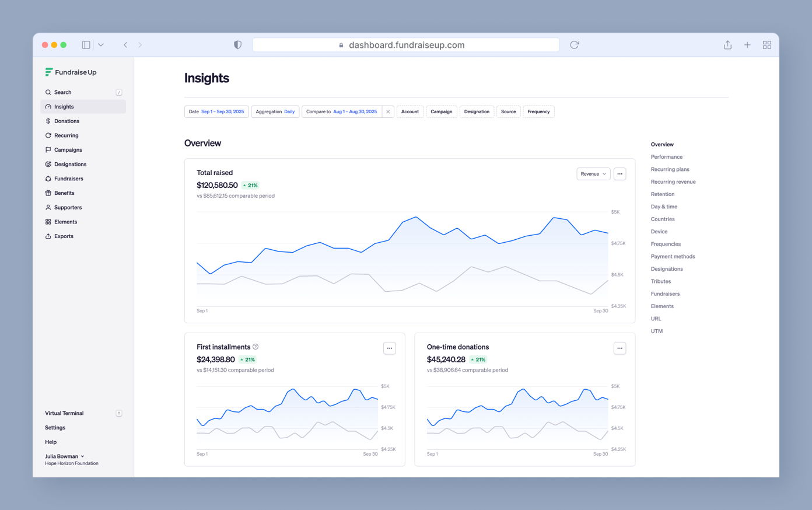Click the privacy shield icon
This screenshot has width=812, height=510.
click(237, 45)
